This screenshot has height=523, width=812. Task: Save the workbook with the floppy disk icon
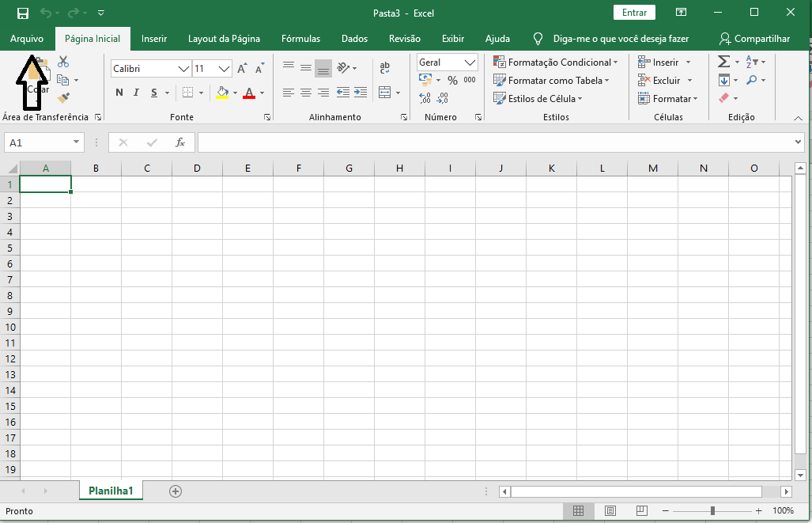click(22, 13)
